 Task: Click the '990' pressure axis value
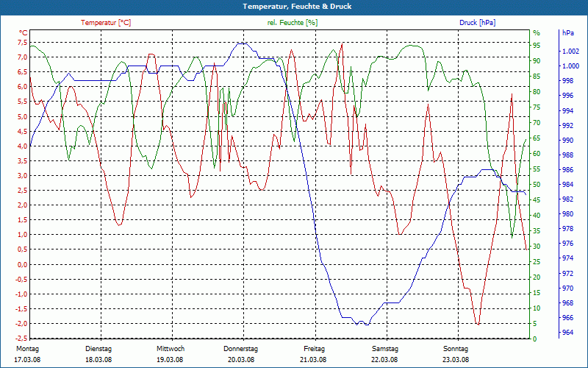click(568, 140)
